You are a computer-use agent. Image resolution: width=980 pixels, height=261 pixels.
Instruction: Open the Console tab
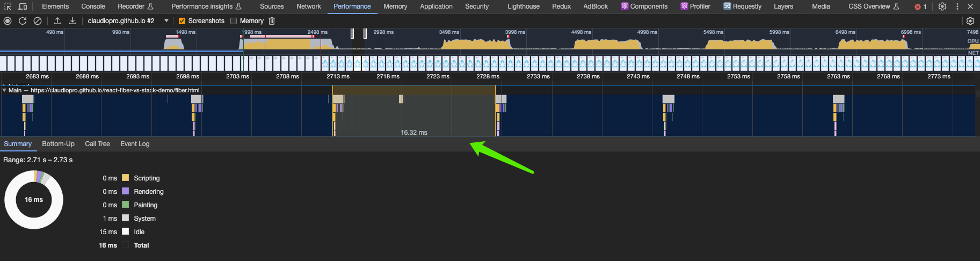pos(93,6)
